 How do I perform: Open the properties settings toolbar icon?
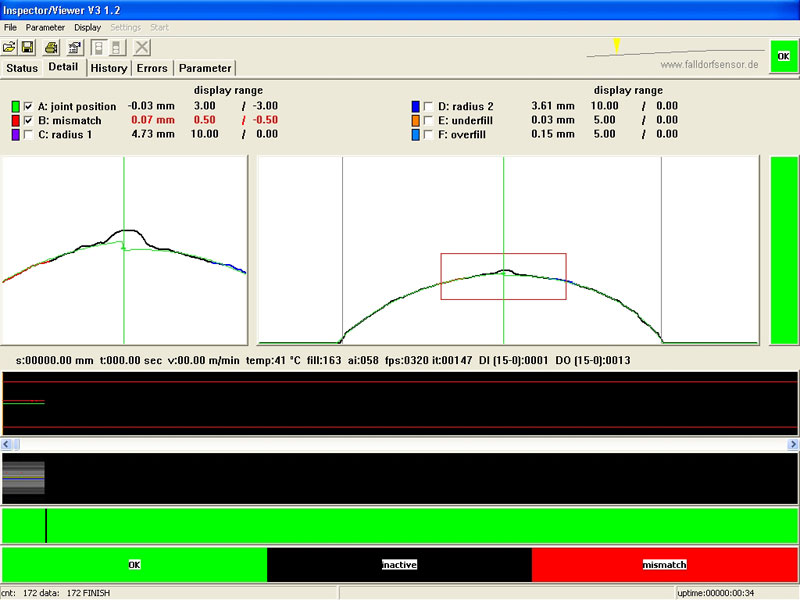tap(74, 47)
